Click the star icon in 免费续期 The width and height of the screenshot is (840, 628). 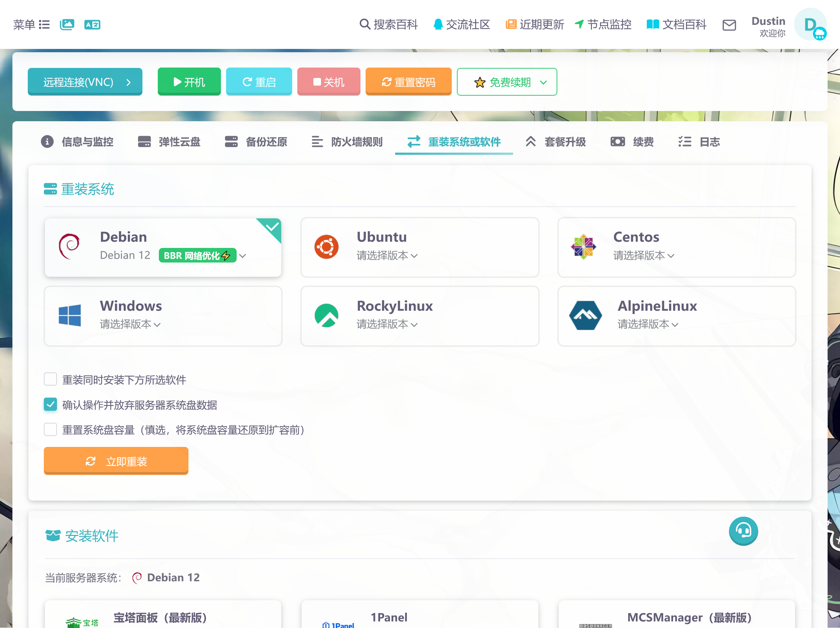(480, 83)
